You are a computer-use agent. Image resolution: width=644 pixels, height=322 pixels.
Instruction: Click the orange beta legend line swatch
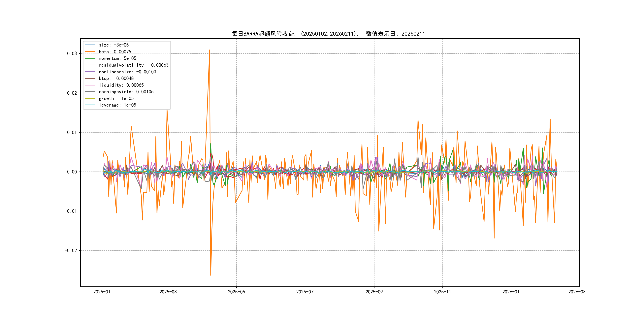90,52
